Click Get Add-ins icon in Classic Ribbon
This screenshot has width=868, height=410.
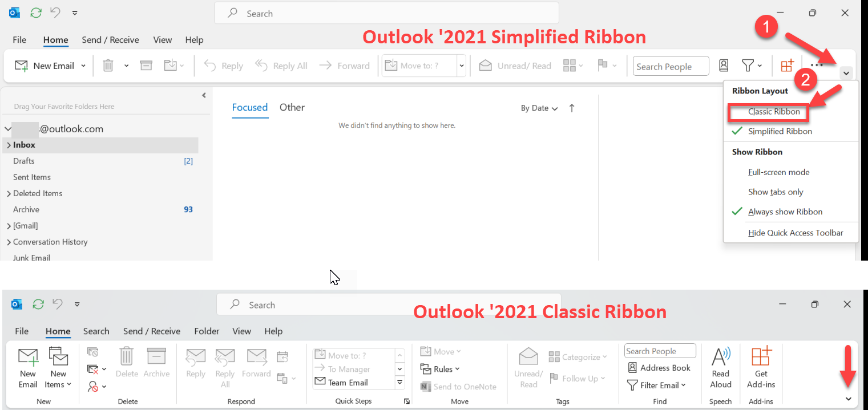761,356
